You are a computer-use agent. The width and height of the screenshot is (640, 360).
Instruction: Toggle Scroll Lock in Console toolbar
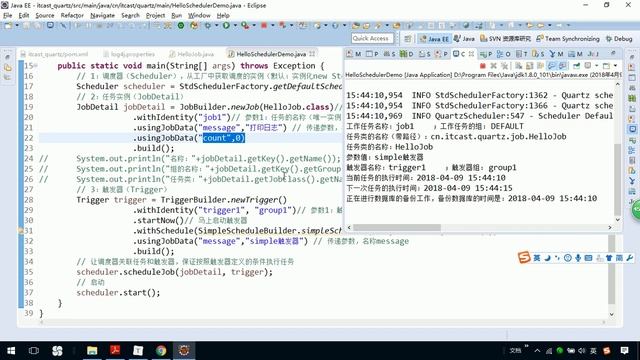(x=529, y=66)
